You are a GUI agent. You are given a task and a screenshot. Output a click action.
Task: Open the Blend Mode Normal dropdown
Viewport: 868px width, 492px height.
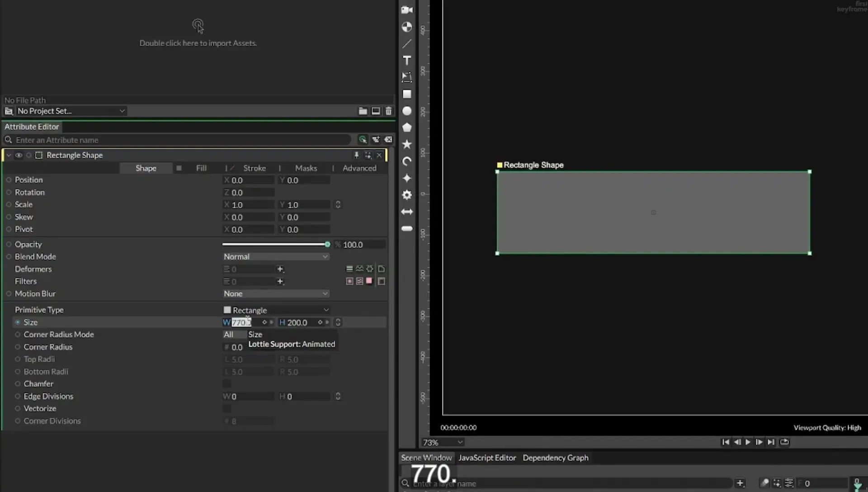276,256
